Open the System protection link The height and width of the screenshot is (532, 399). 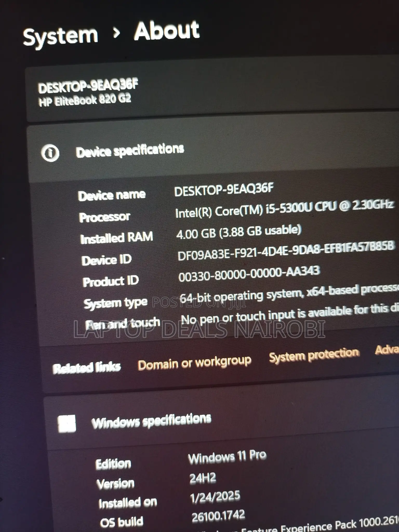pos(314,355)
